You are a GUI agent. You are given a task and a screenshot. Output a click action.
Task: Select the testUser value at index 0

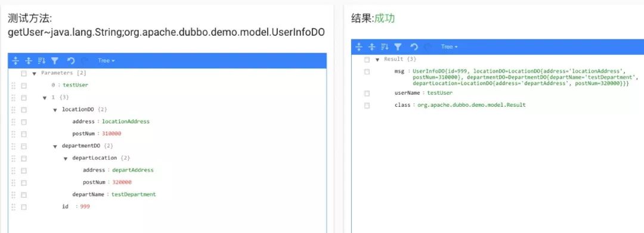[x=76, y=85]
